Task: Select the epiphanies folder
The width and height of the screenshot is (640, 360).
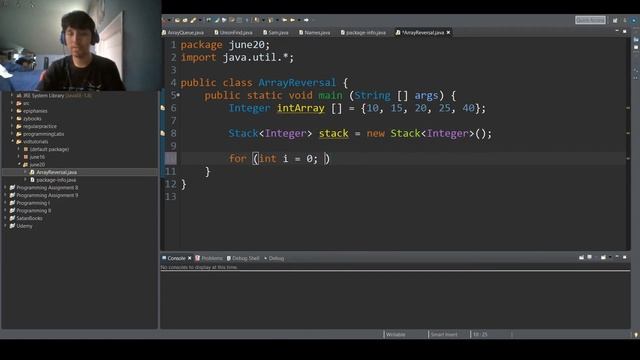Action: [35, 111]
